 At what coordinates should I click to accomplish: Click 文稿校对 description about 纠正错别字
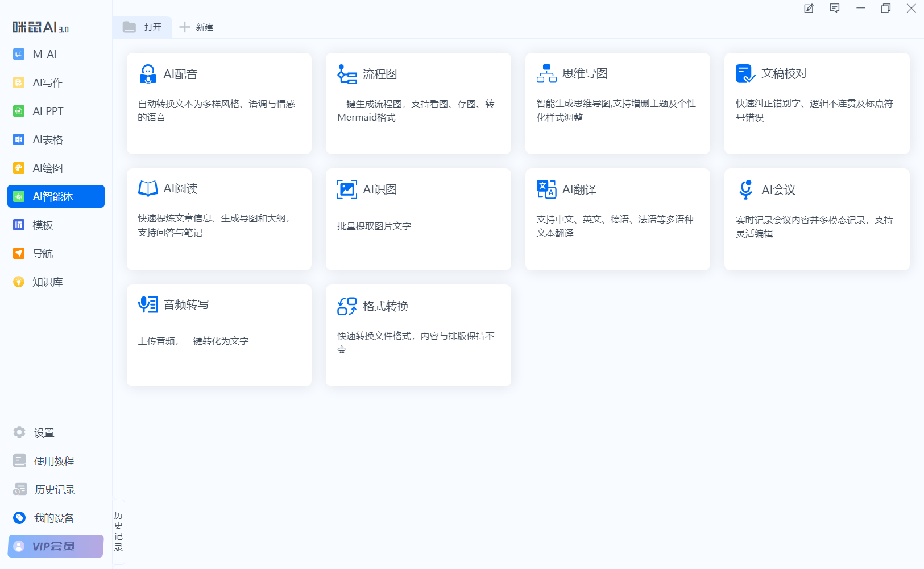point(814,110)
